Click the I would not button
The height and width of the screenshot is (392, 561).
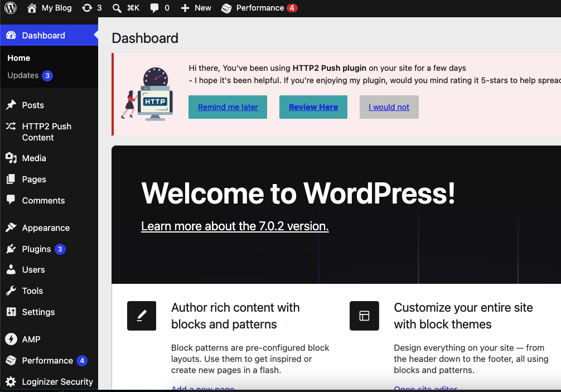pos(389,107)
